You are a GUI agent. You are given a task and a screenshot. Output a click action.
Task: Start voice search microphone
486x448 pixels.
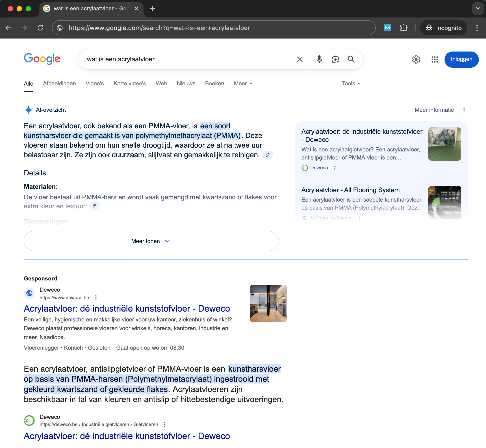point(319,59)
